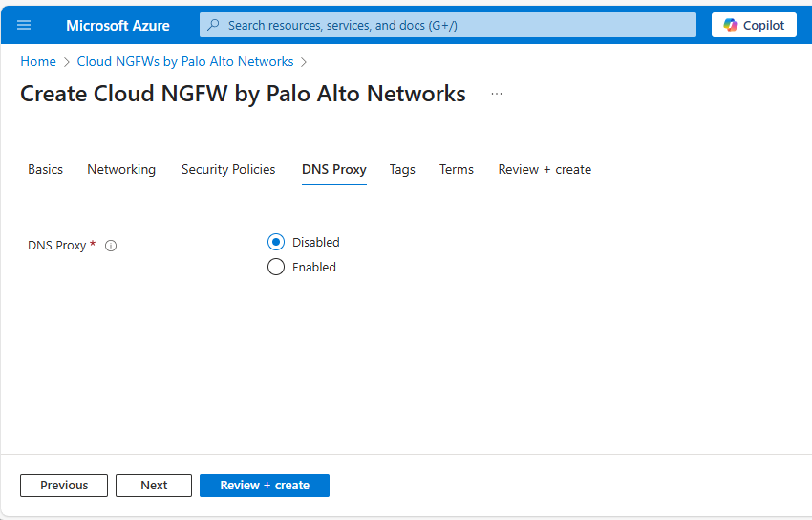812x520 pixels.
Task: Open the Terms tab
Action: tap(457, 169)
